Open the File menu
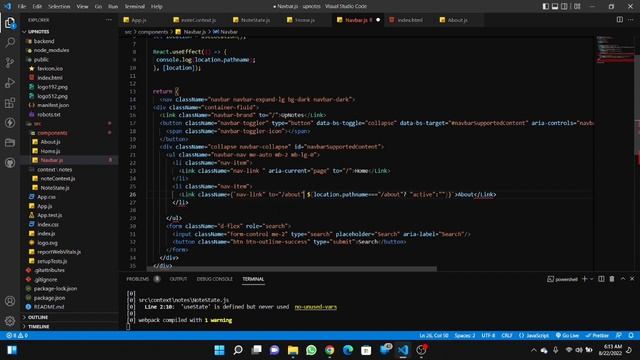The image size is (640, 360). coord(22,7)
